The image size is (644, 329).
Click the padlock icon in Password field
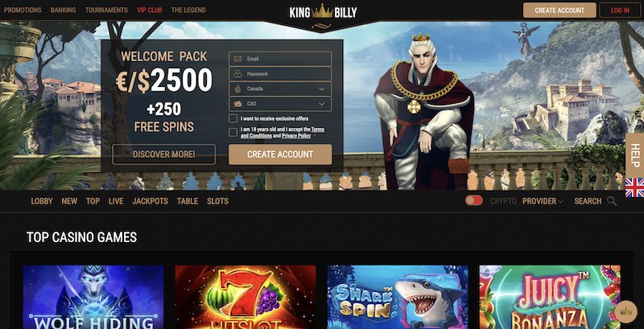(237, 74)
